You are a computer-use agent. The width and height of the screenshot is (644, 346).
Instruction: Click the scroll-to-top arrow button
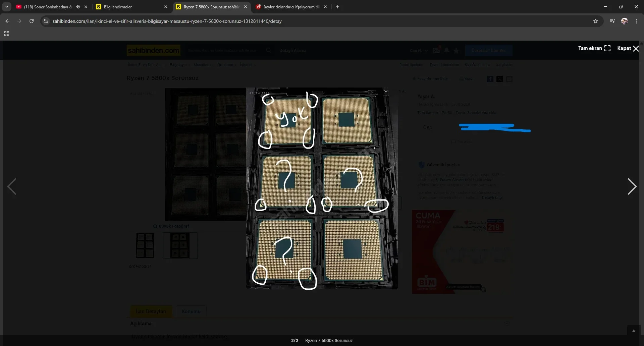tap(634, 331)
